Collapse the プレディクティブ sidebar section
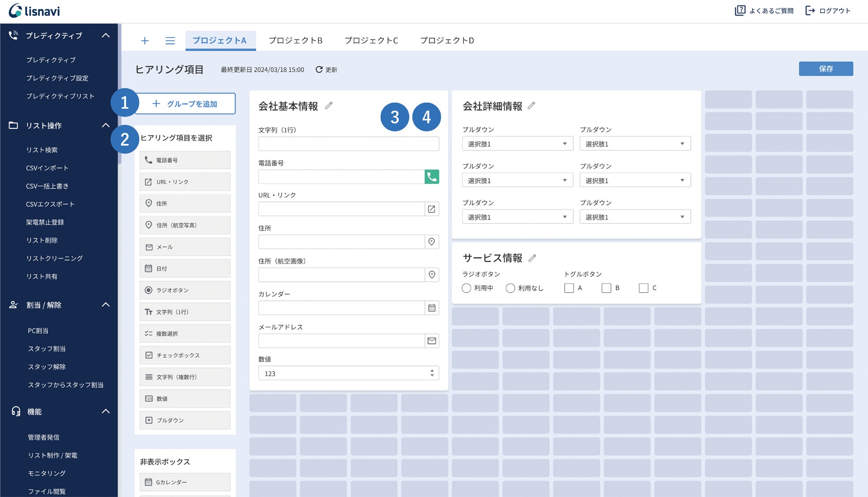868x497 pixels. click(x=106, y=35)
